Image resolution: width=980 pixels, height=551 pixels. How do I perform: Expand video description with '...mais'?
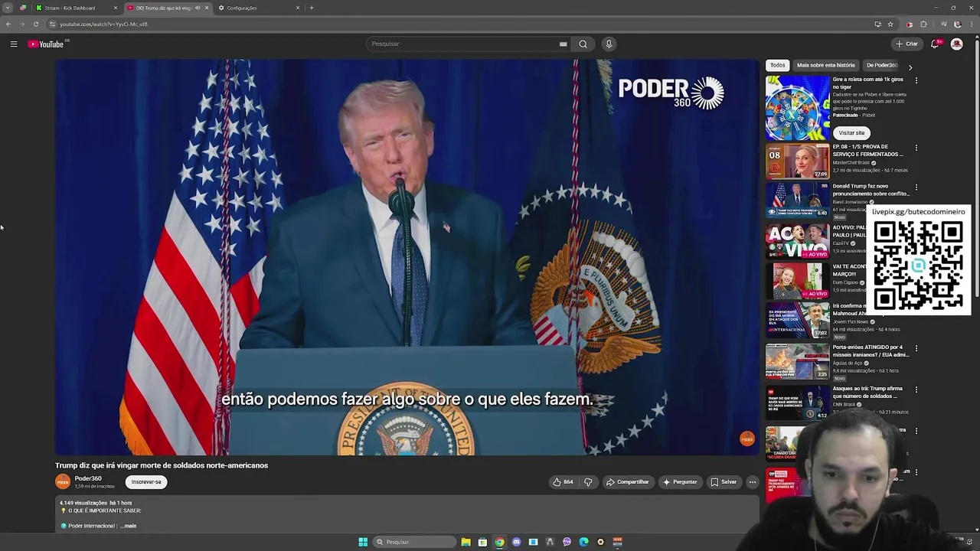[128, 526]
